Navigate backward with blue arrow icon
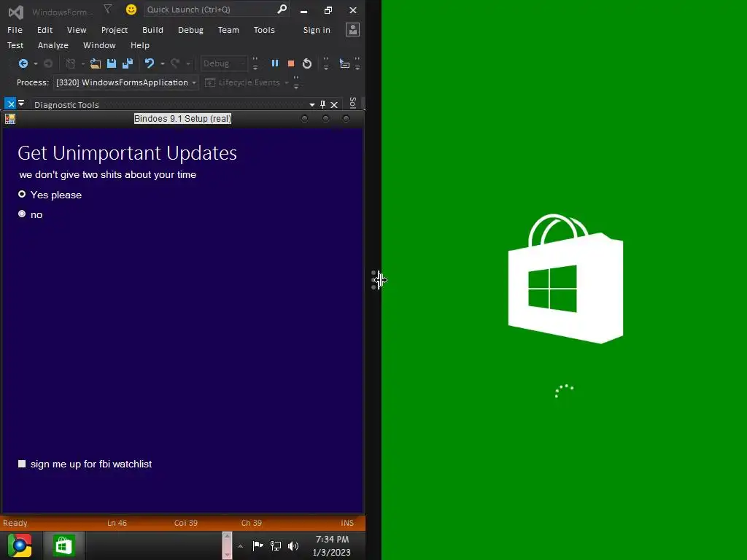 pyautogui.click(x=23, y=63)
